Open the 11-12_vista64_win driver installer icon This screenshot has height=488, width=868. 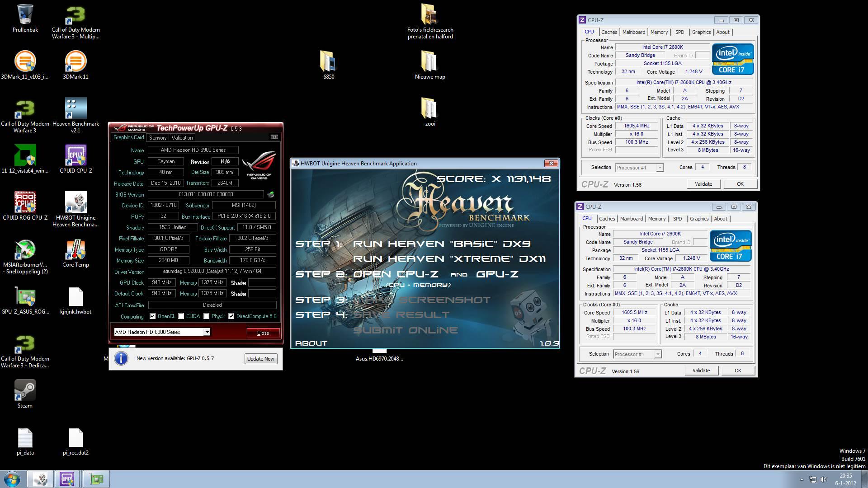(x=25, y=159)
